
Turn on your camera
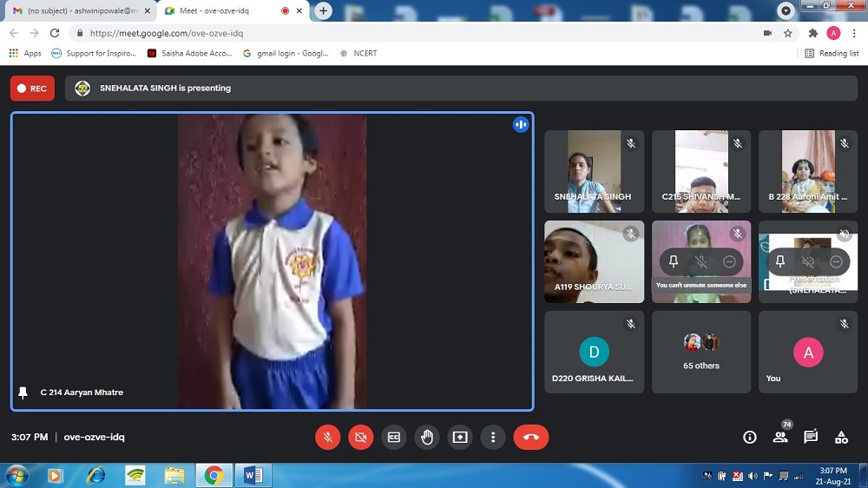tap(360, 437)
